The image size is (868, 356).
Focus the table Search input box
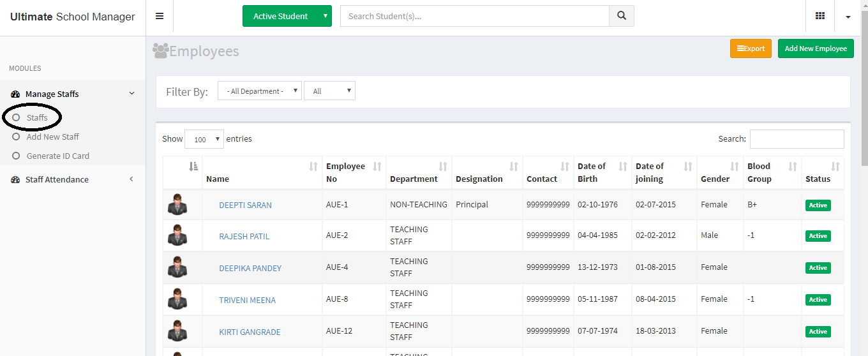point(797,139)
